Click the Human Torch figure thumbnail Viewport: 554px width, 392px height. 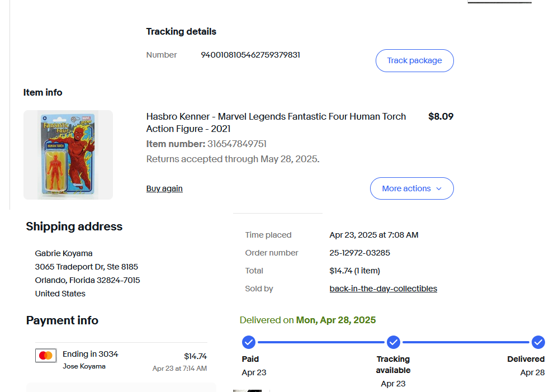pos(68,155)
